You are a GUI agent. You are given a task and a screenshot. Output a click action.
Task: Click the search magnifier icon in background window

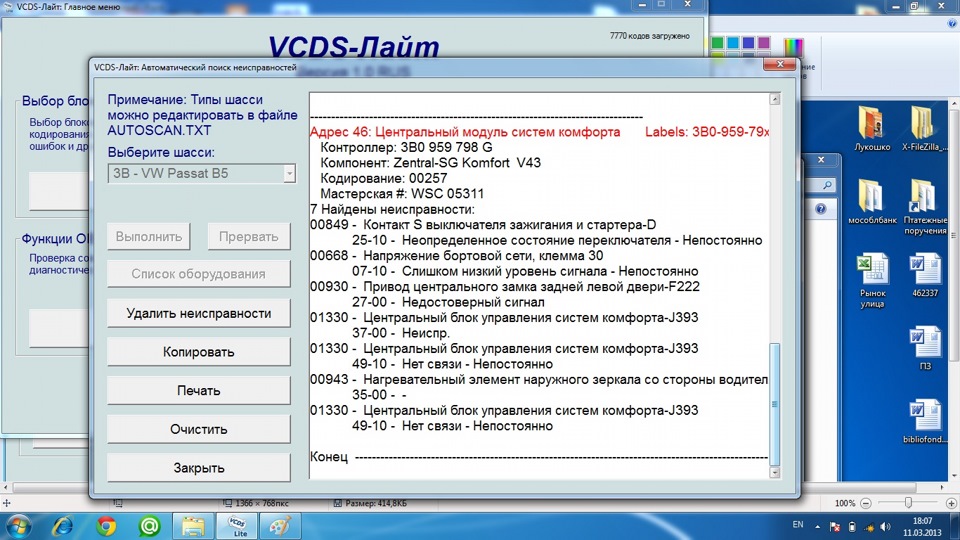click(827, 185)
